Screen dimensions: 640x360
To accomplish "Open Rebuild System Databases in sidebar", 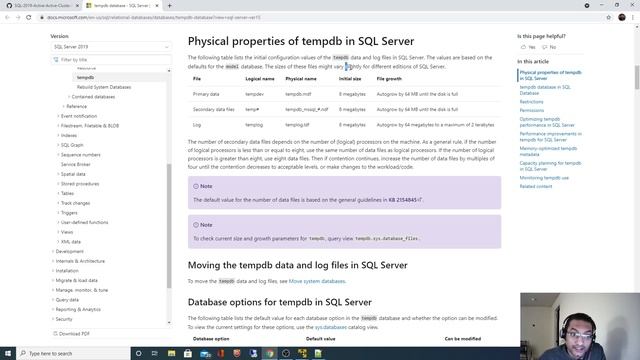I will pyautogui.click(x=104, y=87).
